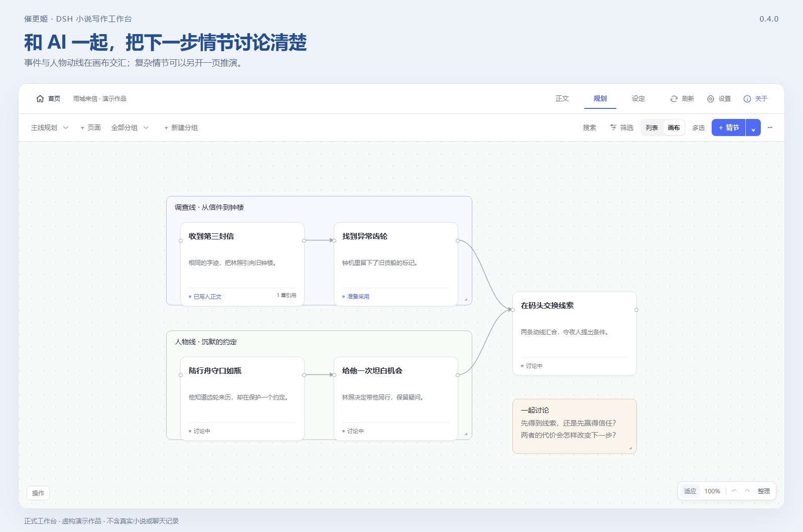Click the 1 章引用 label
Screen dimensions: 803x532
[x=287, y=296]
